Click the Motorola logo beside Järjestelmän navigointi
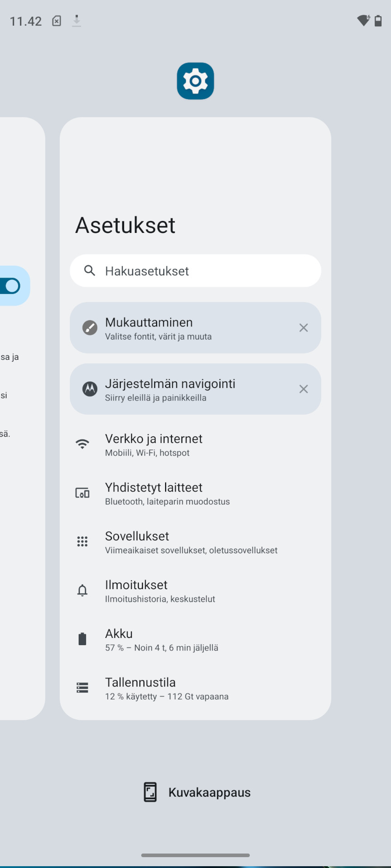 (90, 389)
